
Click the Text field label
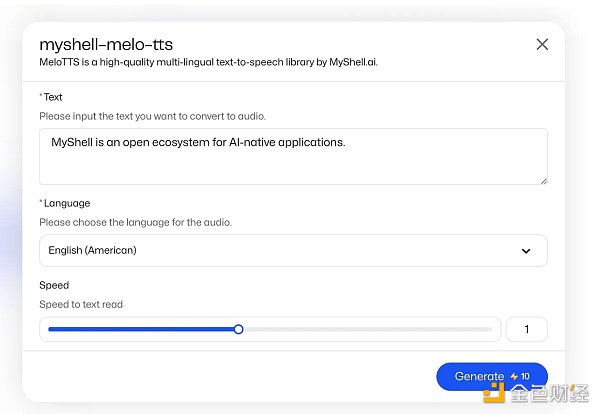point(52,97)
